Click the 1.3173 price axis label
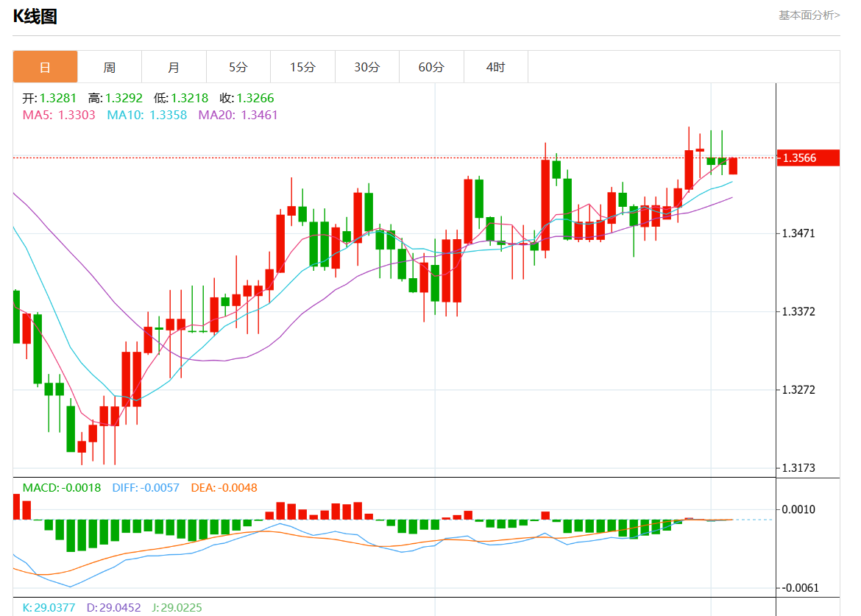The height and width of the screenshot is (616, 861). click(x=798, y=468)
